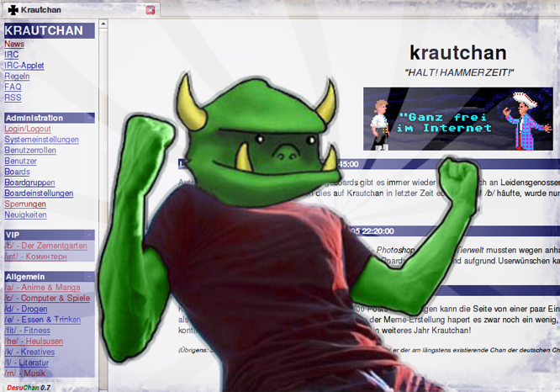Viewport: 560px width, 392px height.
Task: Close the Krautchan tab
Action: [x=151, y=10]
